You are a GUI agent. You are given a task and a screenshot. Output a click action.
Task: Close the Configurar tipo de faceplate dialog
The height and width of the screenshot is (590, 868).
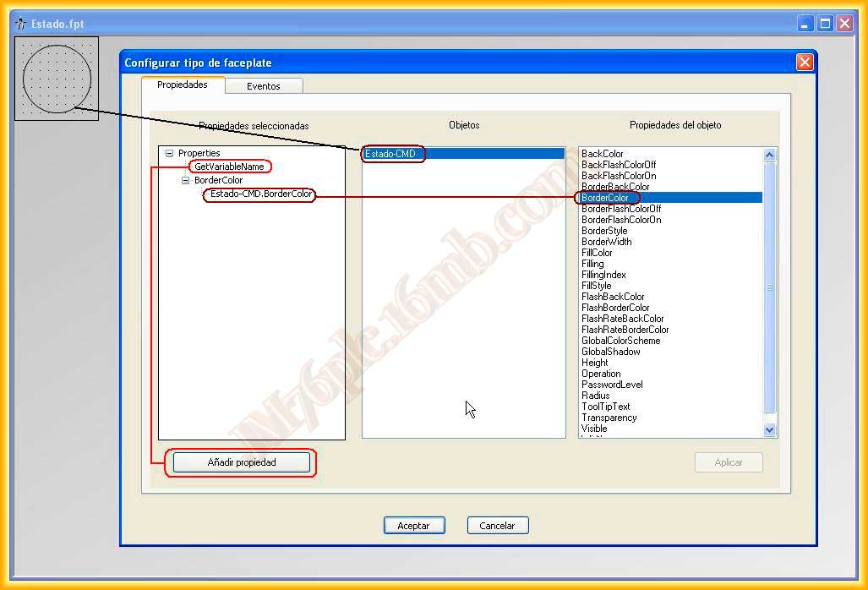[805, 63]
